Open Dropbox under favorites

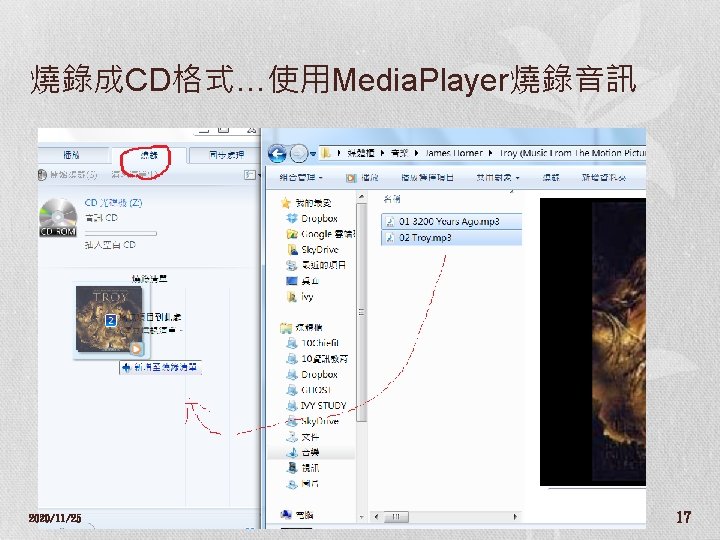[319, 218]
